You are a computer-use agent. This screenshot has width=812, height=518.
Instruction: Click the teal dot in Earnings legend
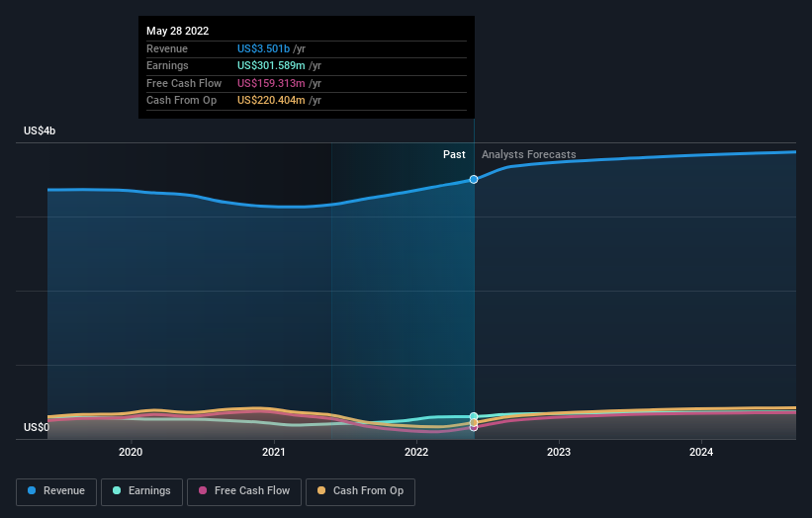(x=117, y=490)
